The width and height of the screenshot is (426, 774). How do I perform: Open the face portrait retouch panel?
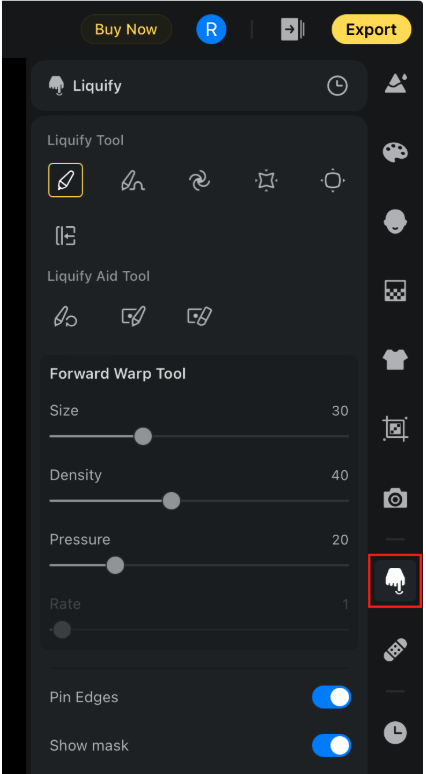[395, 222]
